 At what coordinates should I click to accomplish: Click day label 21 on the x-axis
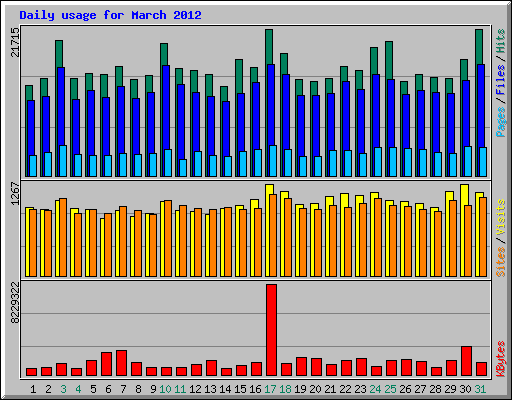(x=330, y=389)
